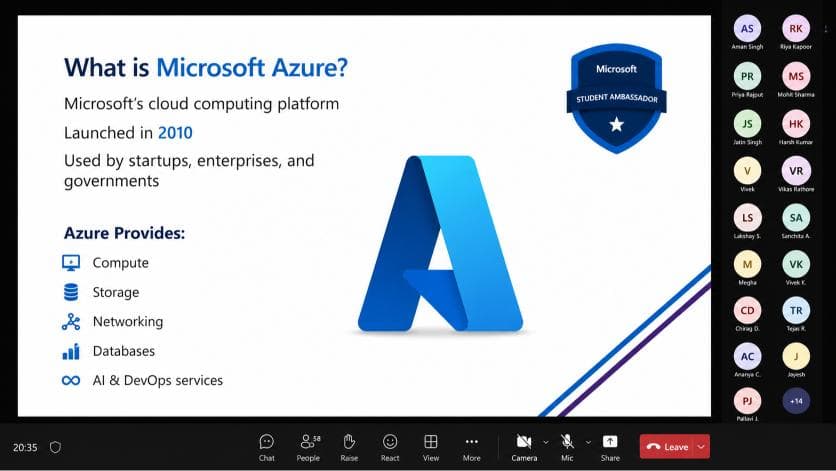Click 'Microsoft's cloud computing platform' line

pyautogui.click(x=202, y=103)
